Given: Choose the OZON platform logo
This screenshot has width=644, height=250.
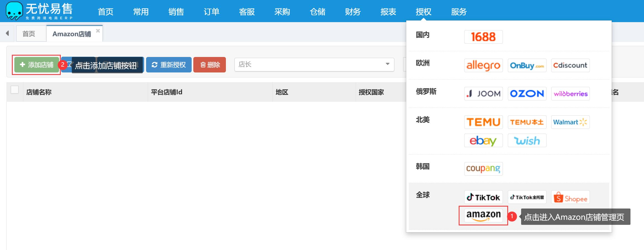Looking at the screenshot, I should click(x=527, y=93).
